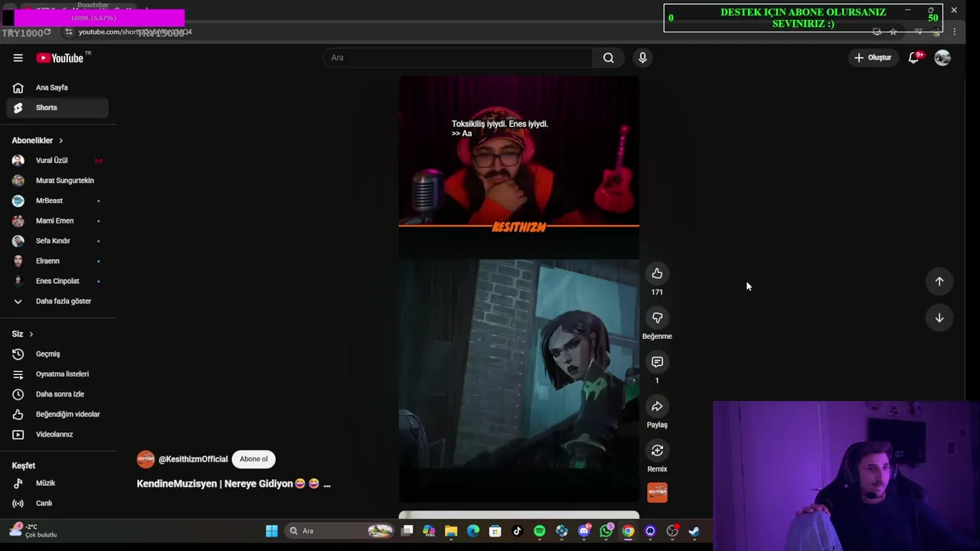980x551 pixels.
Task: Go to the next short with the down arrow
Action: coord(939,318)
